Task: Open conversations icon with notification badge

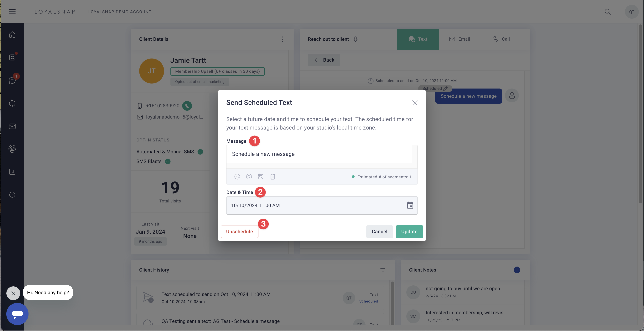Action: pyautogui.click(x=12, y=80)
